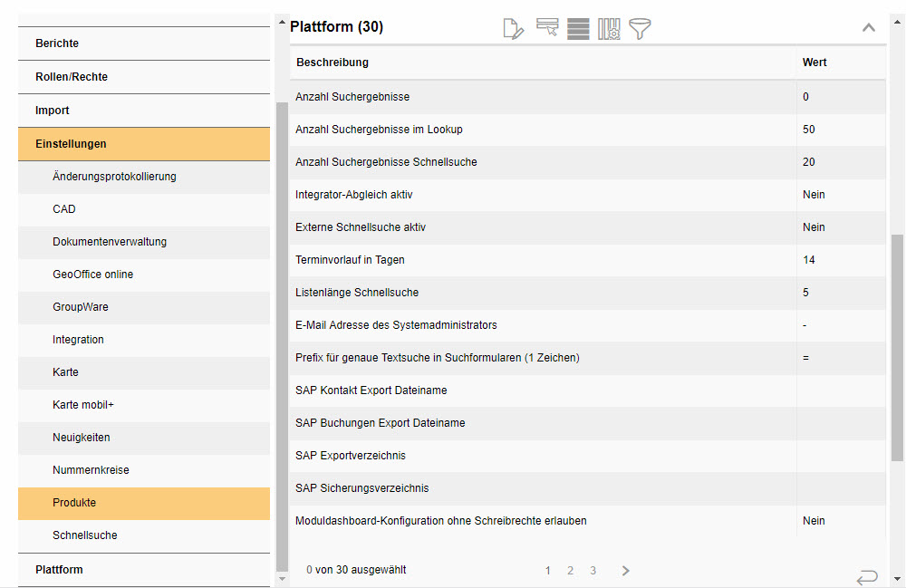Apply a filter via the funnel icon
The image size is (906, 588).
(x=640, y=28)
